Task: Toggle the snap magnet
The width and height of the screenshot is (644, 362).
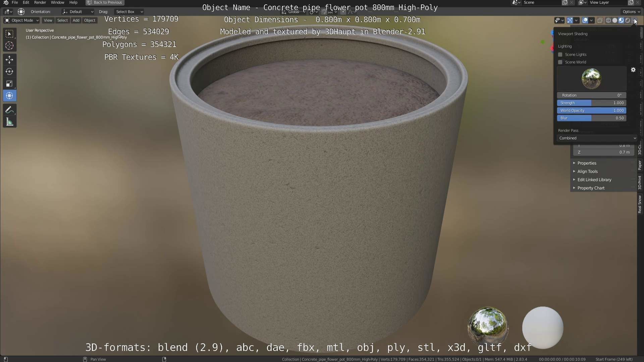Action: [323, 12]
